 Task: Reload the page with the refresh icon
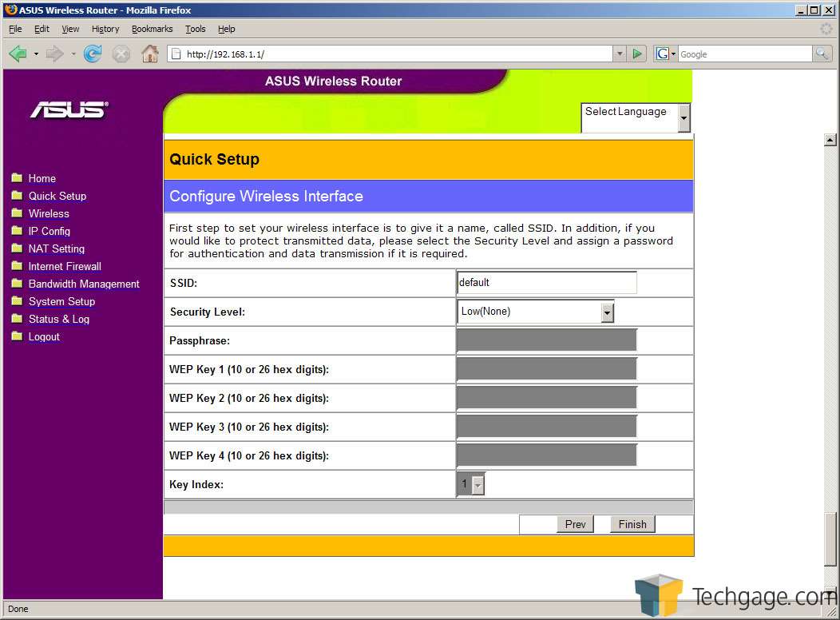point(93,54)
